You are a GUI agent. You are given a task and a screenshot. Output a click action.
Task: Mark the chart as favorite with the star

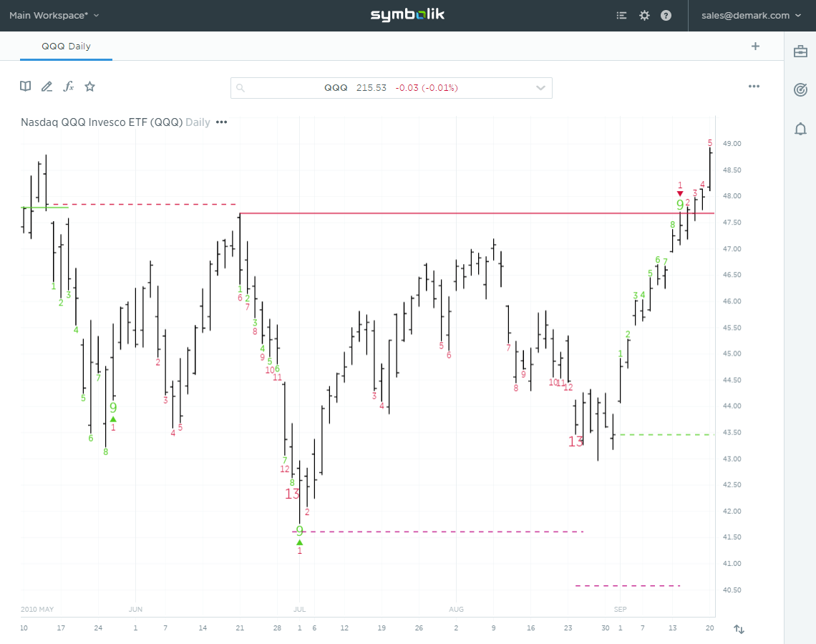pyautogui.click(x=89, y=86)
